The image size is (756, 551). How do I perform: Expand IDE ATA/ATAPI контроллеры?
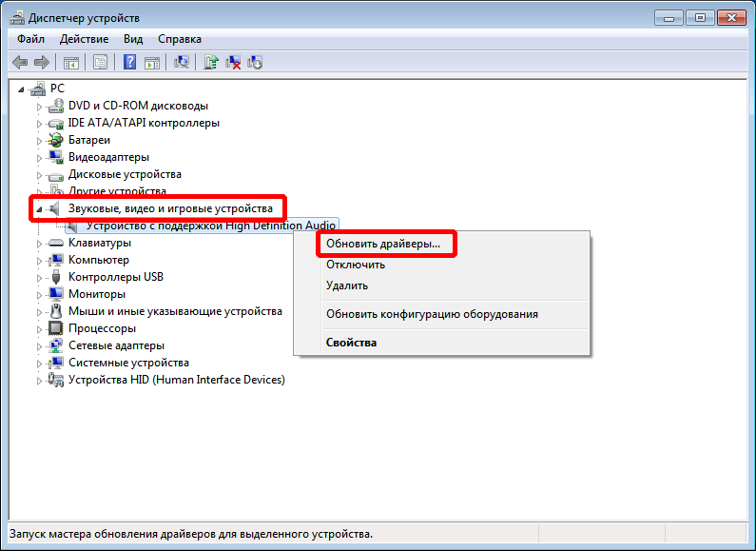coord(39,124)
